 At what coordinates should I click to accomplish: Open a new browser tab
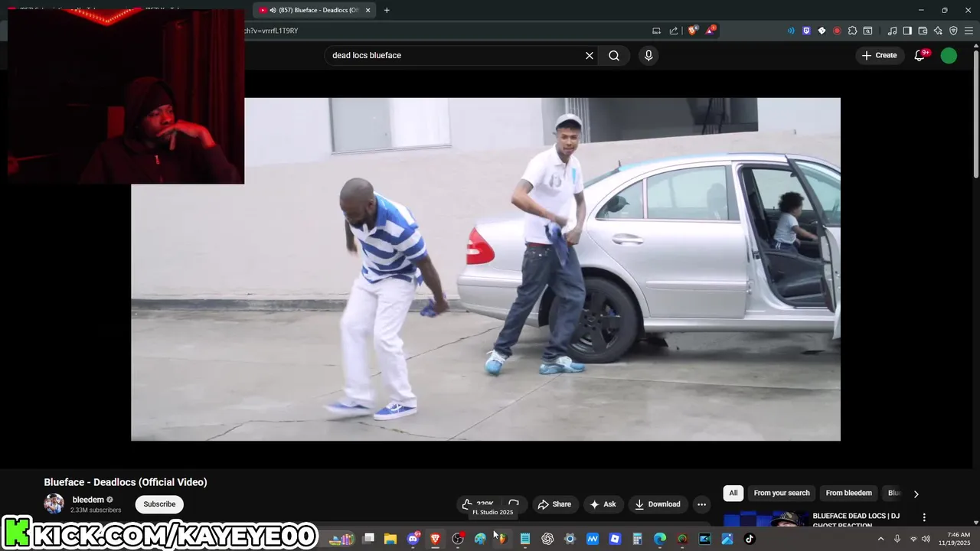387,10
